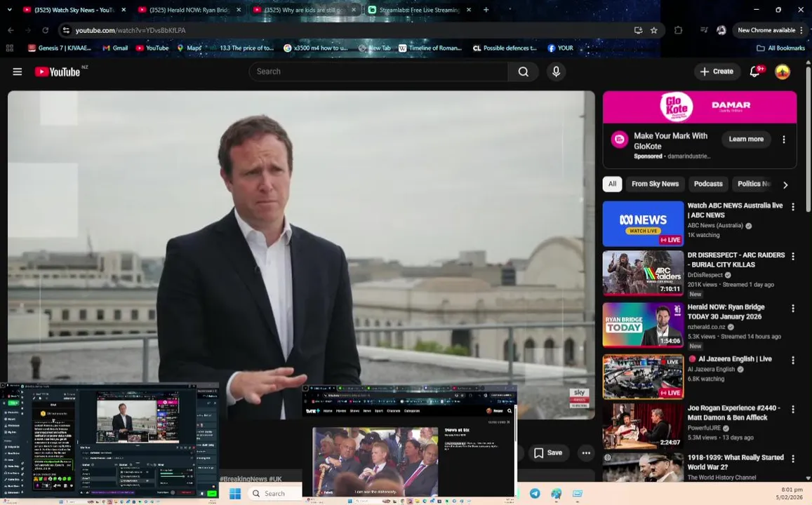The image size is (812, 505).
Task: Open Possible defences bookmark
Action: 505,48
